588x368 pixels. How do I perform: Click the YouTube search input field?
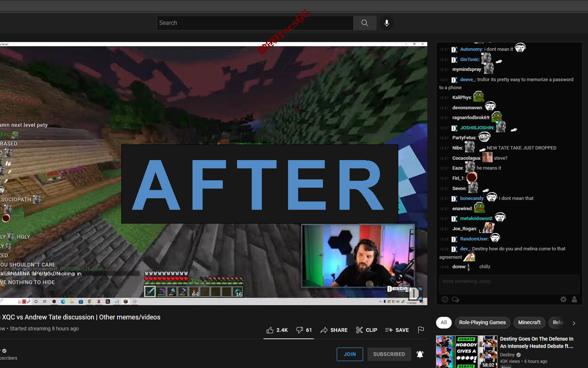(255, 23)
